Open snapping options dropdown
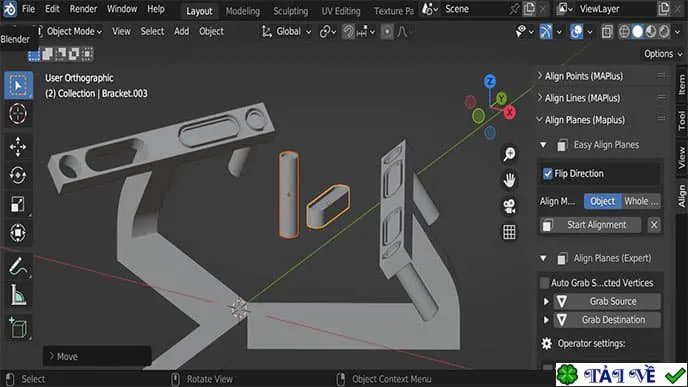The height and width of the screenshot is (387, 688). [x=366, y=32]
